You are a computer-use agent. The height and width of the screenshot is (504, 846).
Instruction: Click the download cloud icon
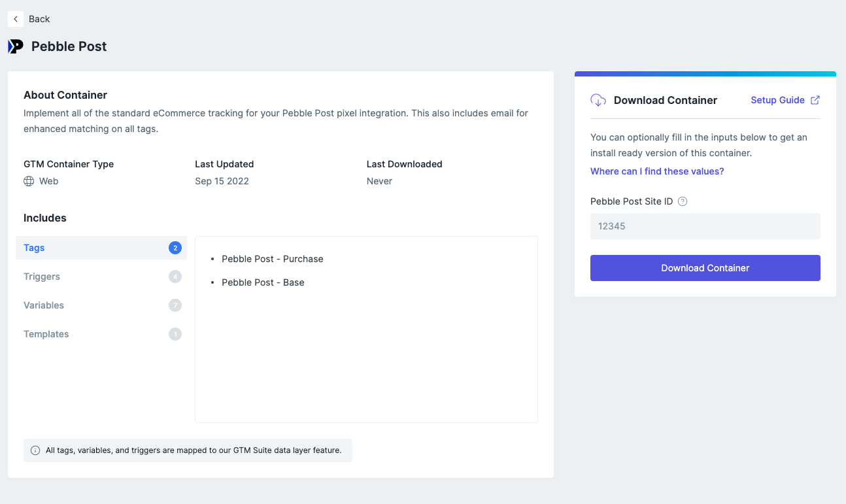598,100
